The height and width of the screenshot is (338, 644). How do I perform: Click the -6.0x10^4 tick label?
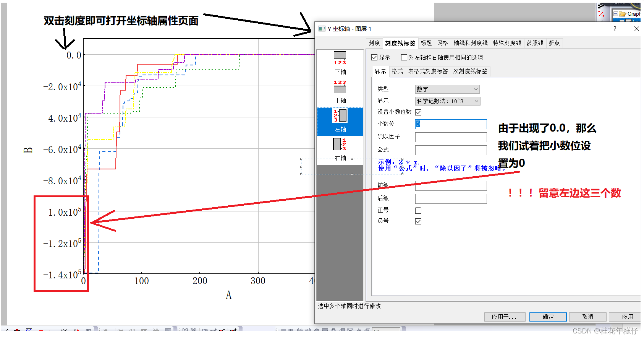[62, 149]
